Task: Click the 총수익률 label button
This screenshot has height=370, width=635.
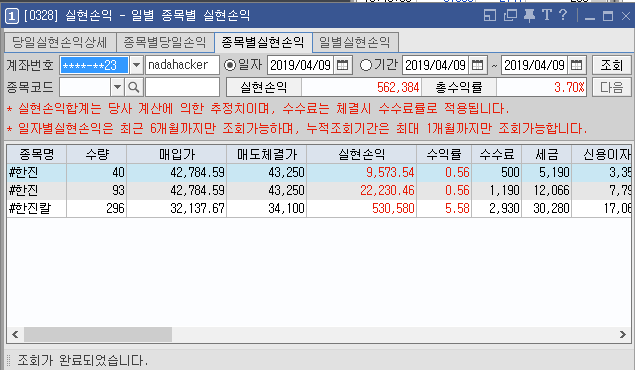Action: click(459, 87)
